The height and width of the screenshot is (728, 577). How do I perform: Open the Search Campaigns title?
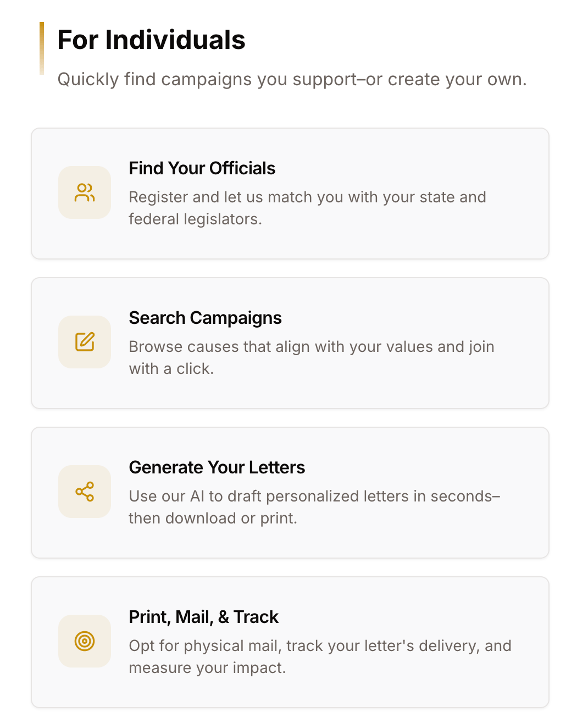(206, 318)
